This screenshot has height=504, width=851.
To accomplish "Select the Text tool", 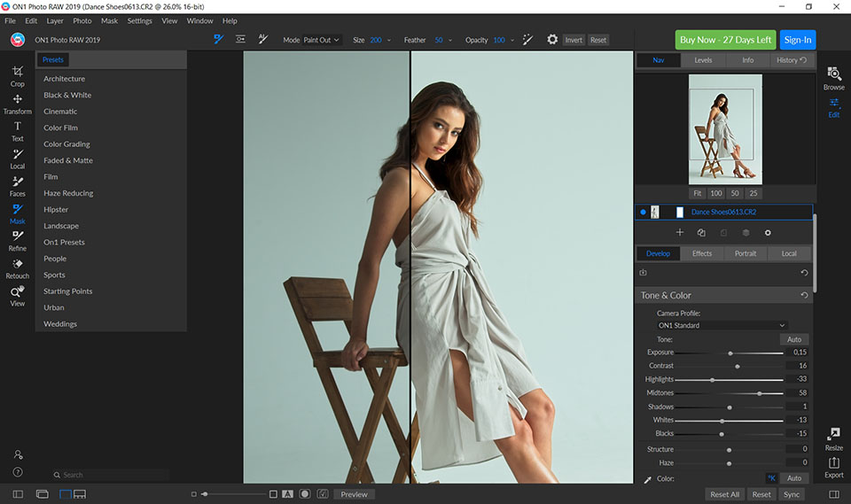I will [18, 131].
